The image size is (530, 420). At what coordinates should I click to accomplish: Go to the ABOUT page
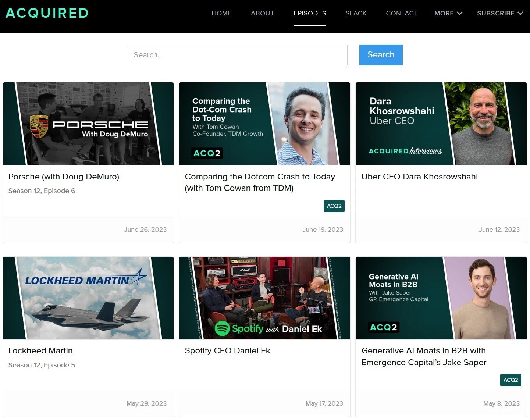coord(262,13)
